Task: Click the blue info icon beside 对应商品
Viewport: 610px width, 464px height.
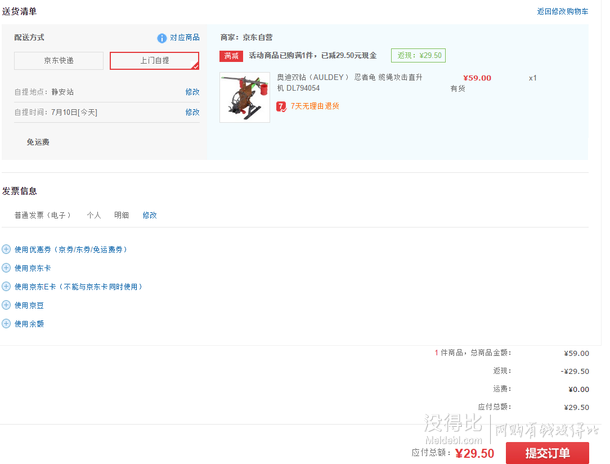Action: click(162, 38)
